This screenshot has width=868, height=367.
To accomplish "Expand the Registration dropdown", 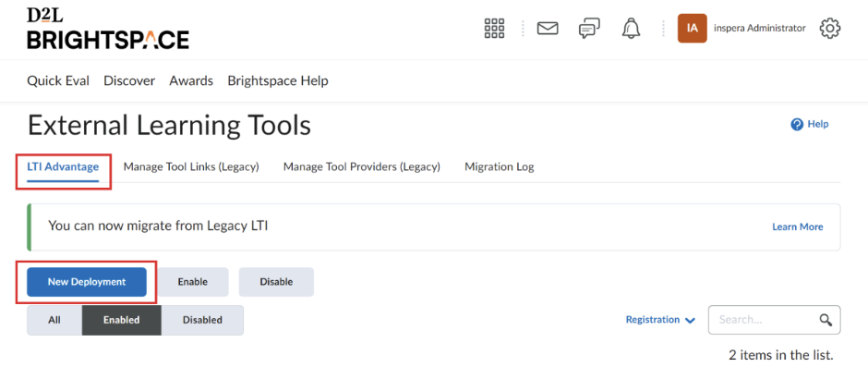I will click(x=660, y=320).
